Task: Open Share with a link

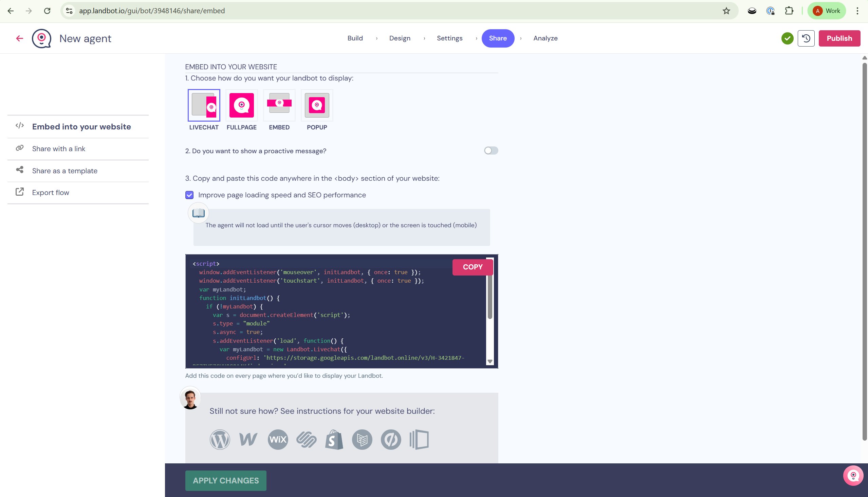Action: (x=78, y=149)
